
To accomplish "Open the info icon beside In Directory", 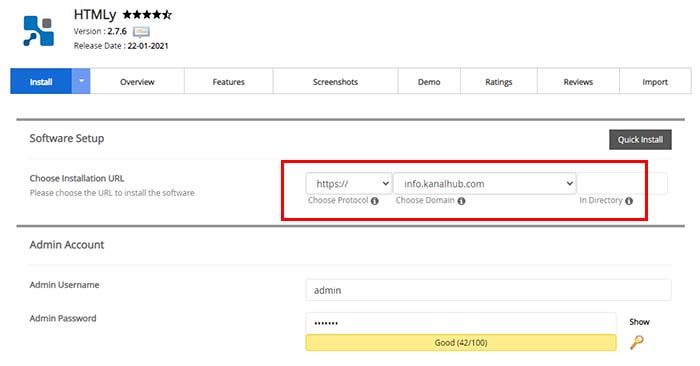I will tap(629, 201).
